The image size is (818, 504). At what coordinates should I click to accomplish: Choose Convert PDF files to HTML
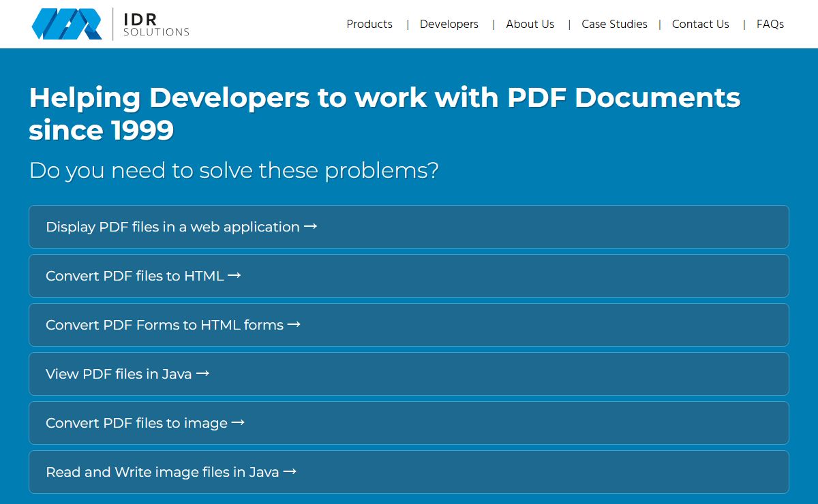[409, 276]
